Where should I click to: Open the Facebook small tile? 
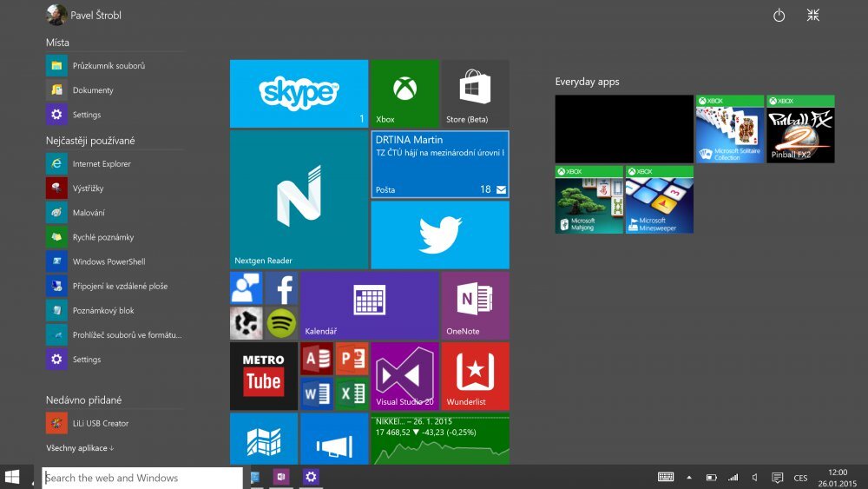(x=281, y=288)
